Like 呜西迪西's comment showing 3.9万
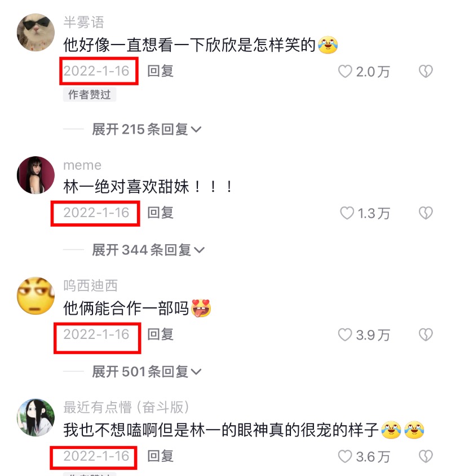The image size is (451, 476). [345, 335]
